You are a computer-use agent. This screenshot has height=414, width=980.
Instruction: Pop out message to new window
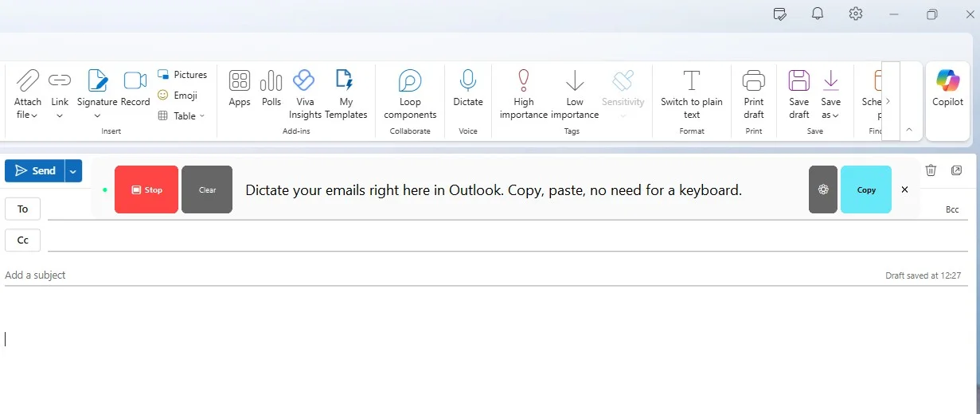[956, 170]
